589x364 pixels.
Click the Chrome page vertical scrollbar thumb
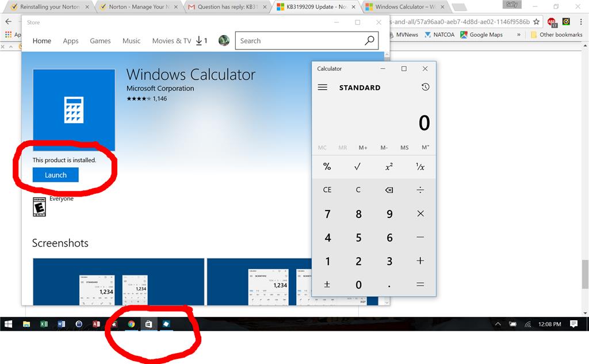click(x=585, y=274)
